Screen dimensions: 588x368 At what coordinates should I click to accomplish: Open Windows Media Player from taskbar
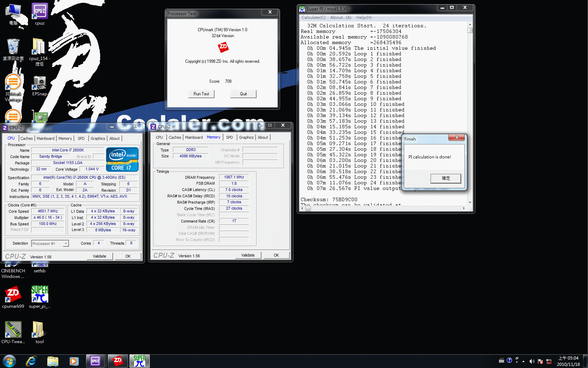coord(74,361)
